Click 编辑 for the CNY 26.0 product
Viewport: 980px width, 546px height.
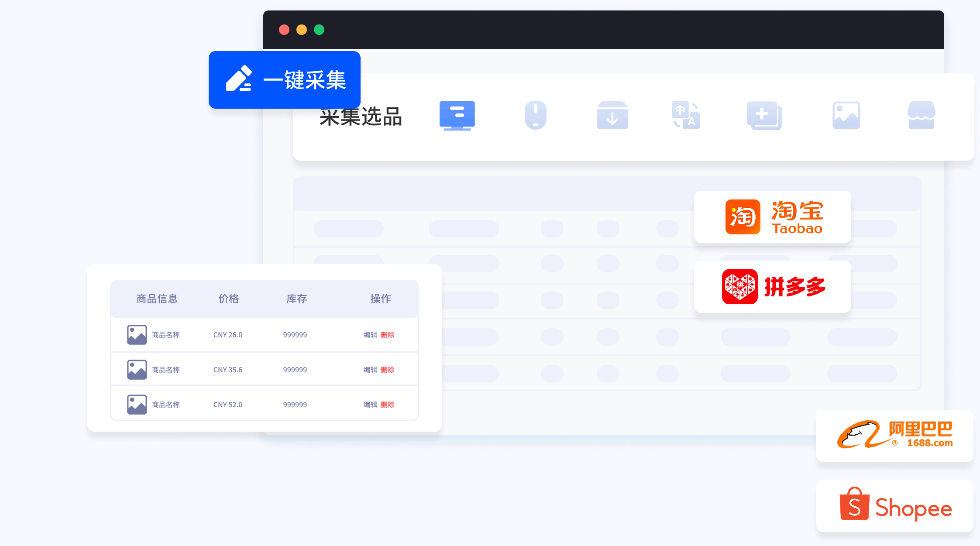click(x=370, y=335)
